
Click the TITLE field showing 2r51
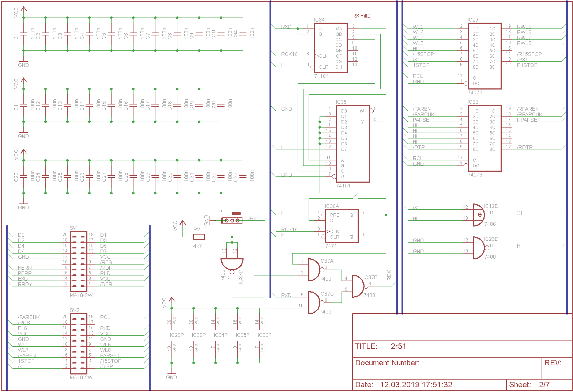click(398, 346)
